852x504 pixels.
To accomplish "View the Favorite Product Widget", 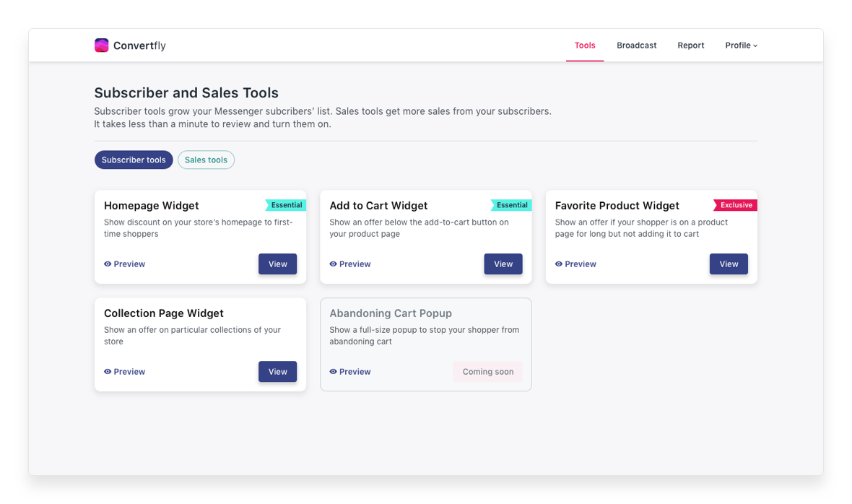I will coord(729,264).
